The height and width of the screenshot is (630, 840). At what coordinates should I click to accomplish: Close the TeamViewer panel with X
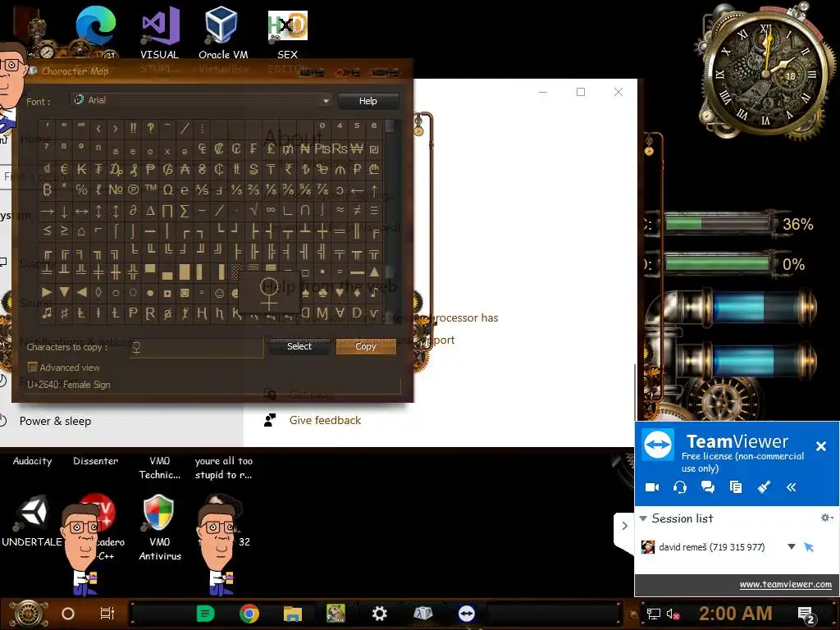pos(820,445)
